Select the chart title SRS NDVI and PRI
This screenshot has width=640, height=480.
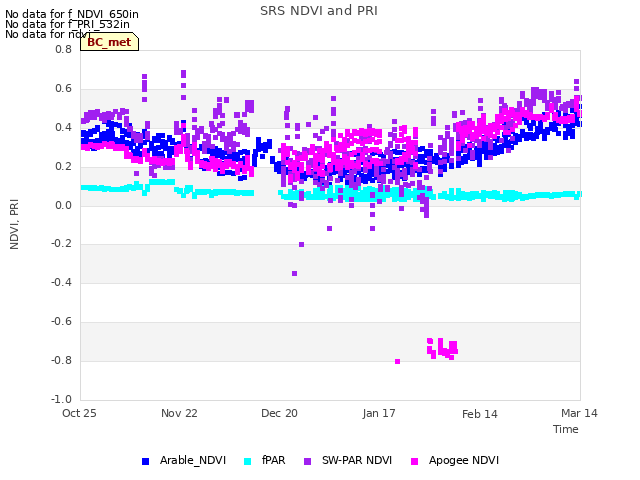click(x=319, y=11)
